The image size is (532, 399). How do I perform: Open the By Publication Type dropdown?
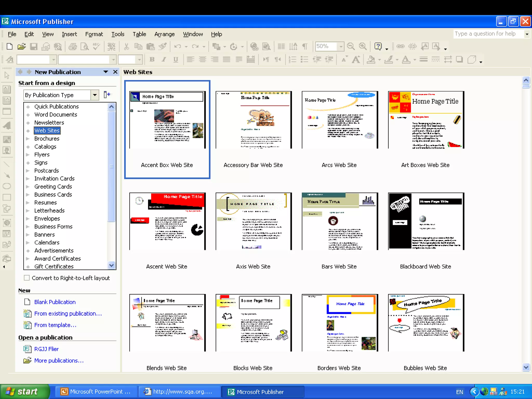(x=95, y=95)
